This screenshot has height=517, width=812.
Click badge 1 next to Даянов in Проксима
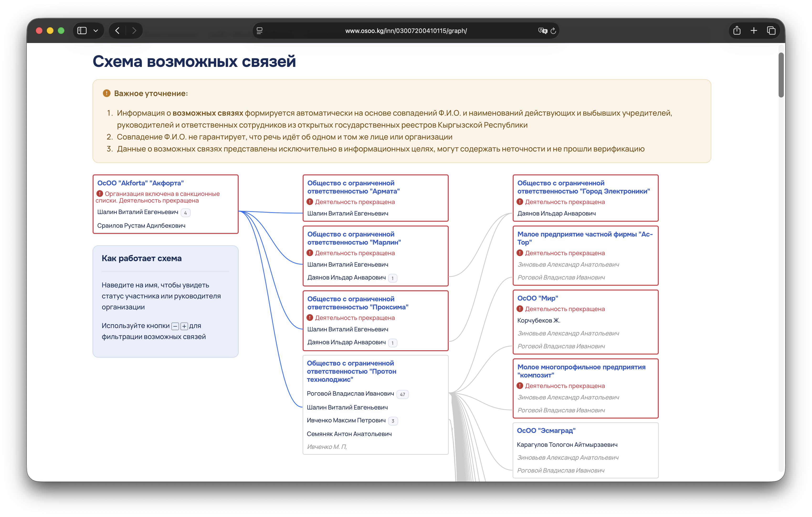392,343
